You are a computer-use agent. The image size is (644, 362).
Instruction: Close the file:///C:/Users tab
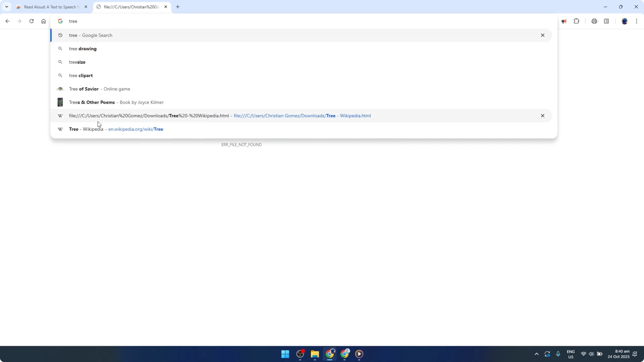point(166,7)
